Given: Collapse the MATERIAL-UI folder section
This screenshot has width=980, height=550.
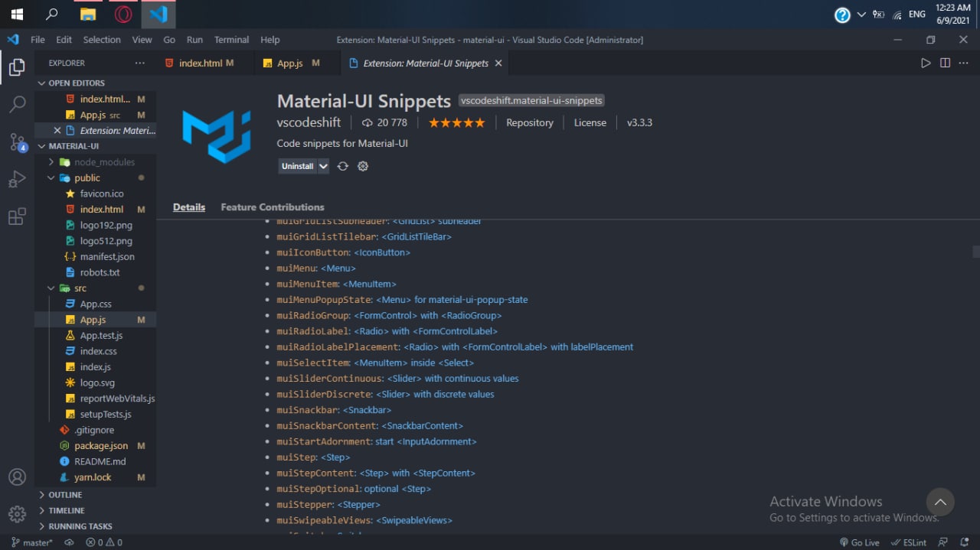Looking at the screenshot, I should pos(73,146).
